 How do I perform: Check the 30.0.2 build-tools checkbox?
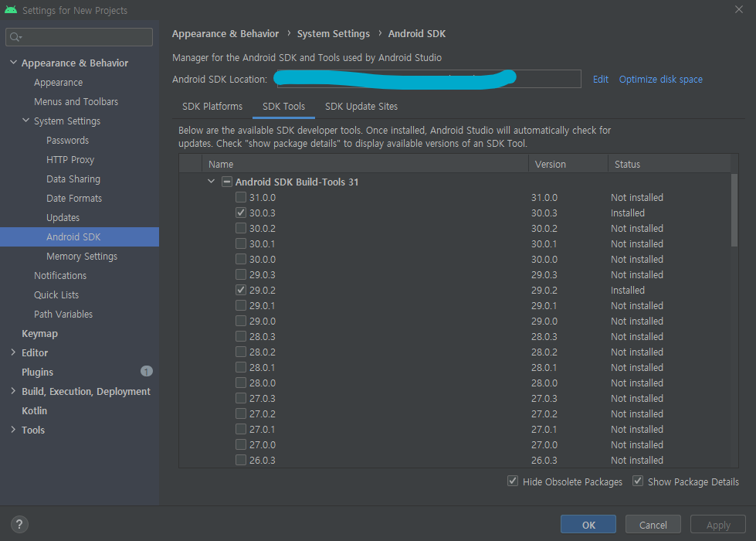coord(241,228)
